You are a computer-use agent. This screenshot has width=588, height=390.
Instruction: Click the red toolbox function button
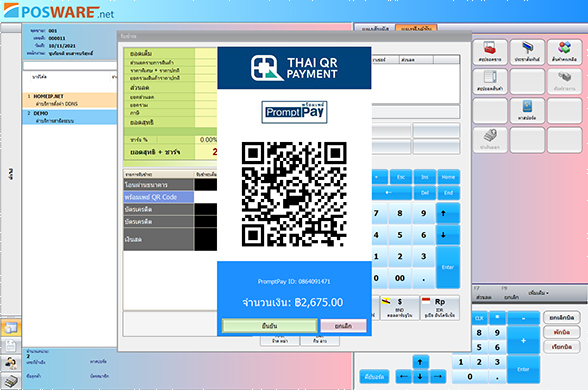490,52
